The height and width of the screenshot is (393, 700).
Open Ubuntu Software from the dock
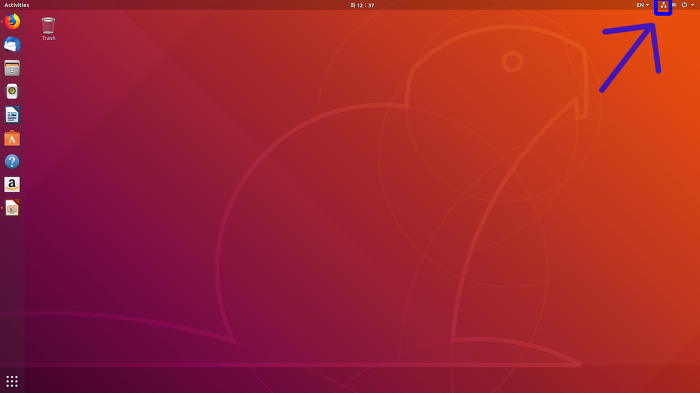[x=12, y=138]
